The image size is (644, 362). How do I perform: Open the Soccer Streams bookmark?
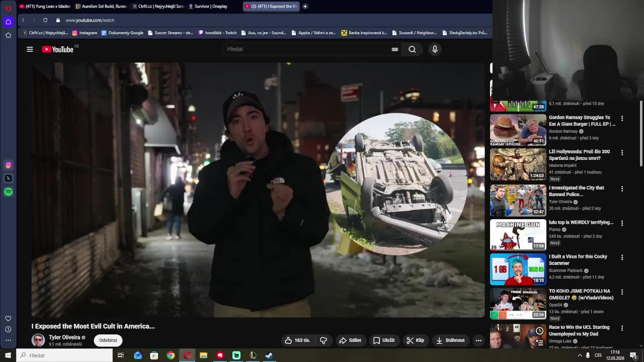coord(170,33)
